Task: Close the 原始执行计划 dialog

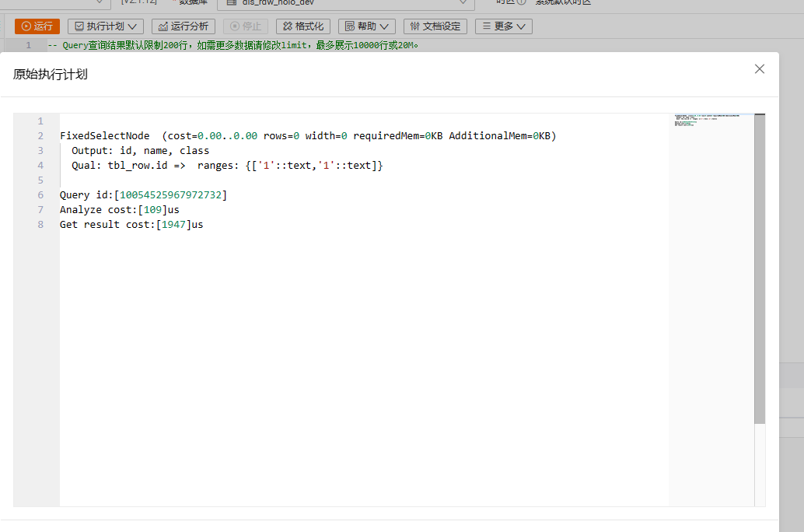Action: [760, 69]
